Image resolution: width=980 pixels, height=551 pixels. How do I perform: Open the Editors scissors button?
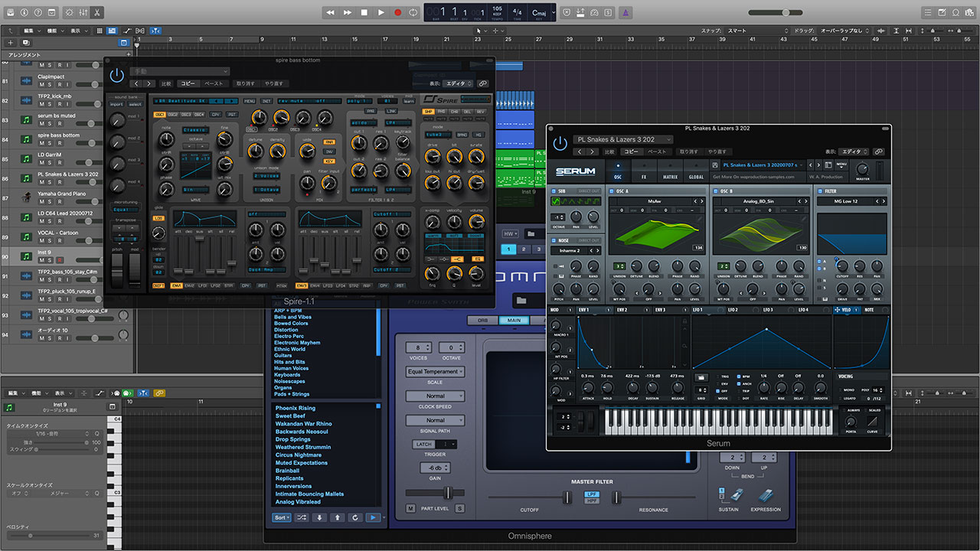(97, 12)
